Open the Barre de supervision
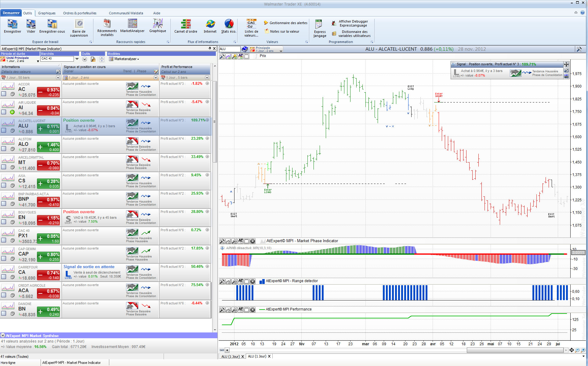The width and height of the screenshot is (588, 366). (79, 28)
